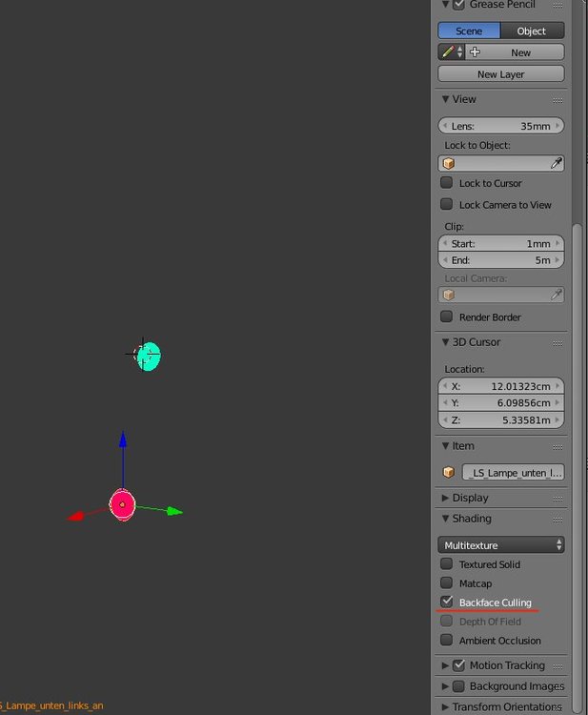The height and width of the screenshot is (715, 588).
Task: Expand the Background Images panel
Action: pyautogui.click(x=445, y=686)
